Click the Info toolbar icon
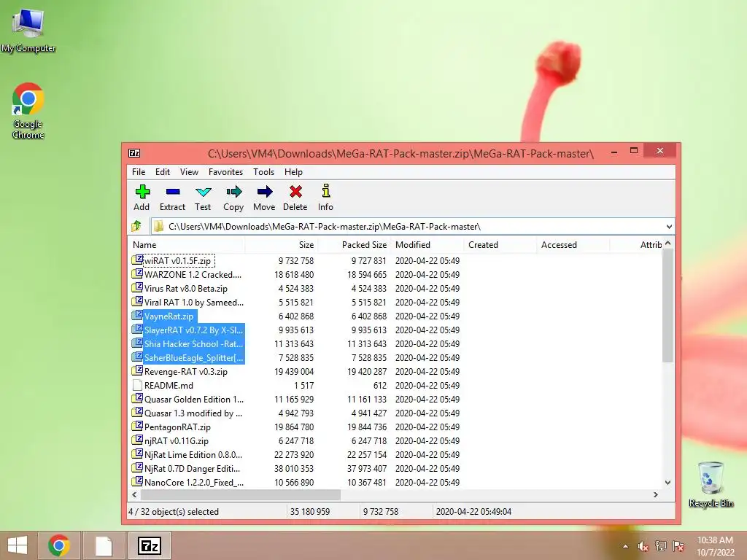The height and width of the screenshot is (560, 747). (x=326, y=191)
